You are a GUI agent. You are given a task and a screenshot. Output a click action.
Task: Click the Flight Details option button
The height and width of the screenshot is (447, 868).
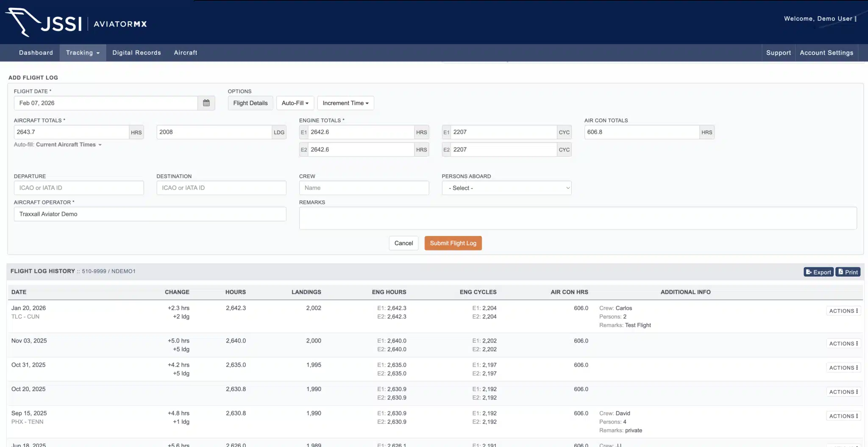tap(250, 103)
